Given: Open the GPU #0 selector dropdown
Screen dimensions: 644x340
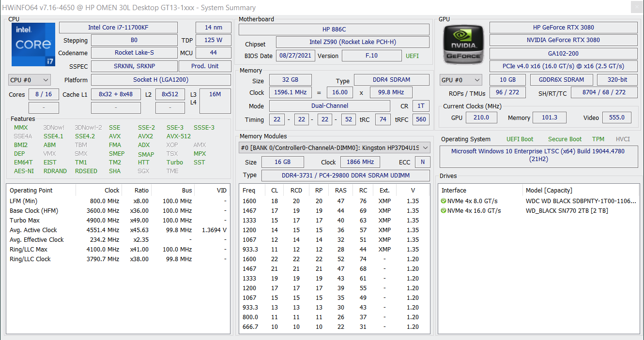Looking at the screenshot, I should (x=460, y=80).
